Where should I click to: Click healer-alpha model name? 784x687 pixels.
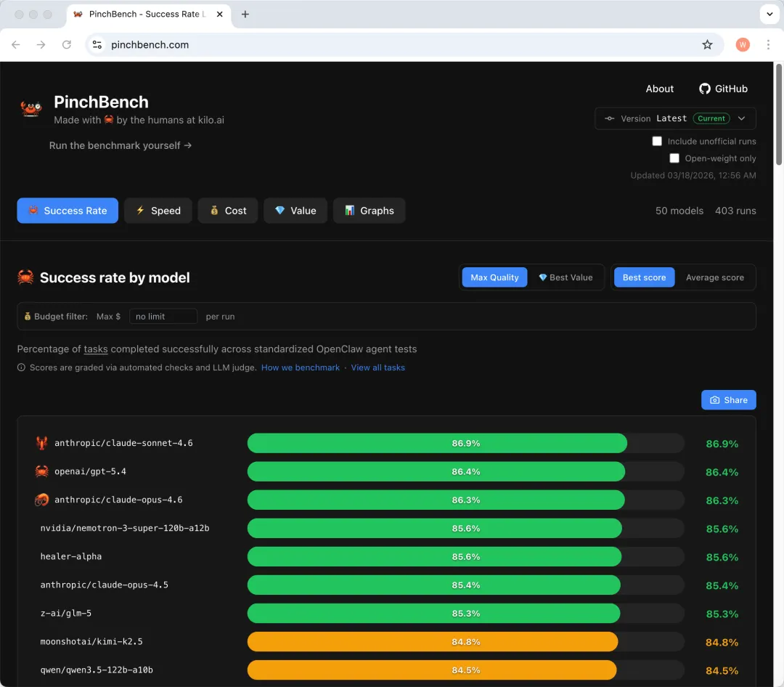[x=71, y=556]
